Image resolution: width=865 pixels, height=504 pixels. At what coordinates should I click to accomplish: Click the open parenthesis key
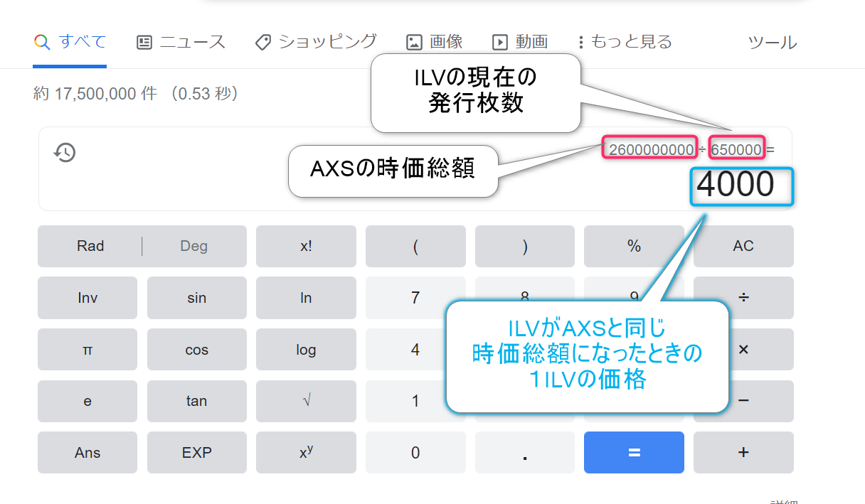(415, 246)
